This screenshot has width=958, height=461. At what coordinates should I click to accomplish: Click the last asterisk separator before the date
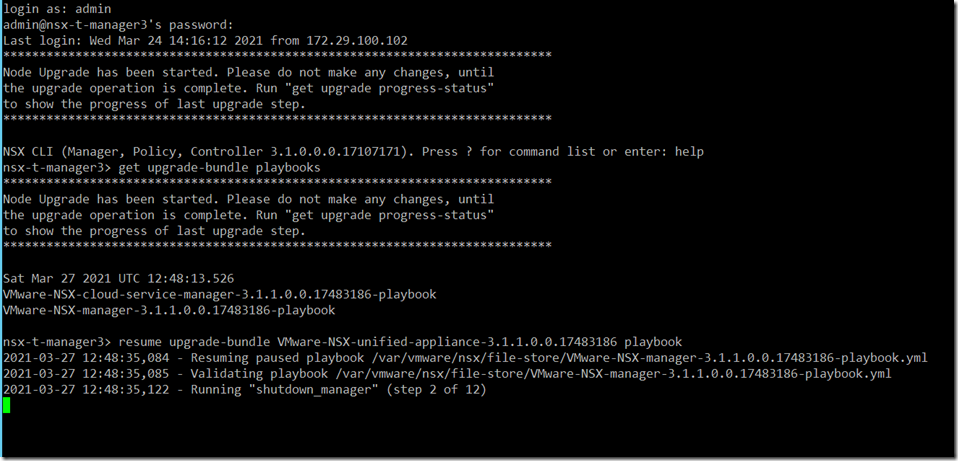[x=277, y=245]
